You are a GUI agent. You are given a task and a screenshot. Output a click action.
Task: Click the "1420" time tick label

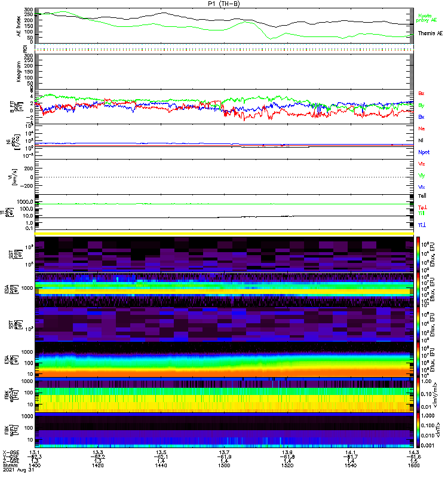(x=98, y=465)
